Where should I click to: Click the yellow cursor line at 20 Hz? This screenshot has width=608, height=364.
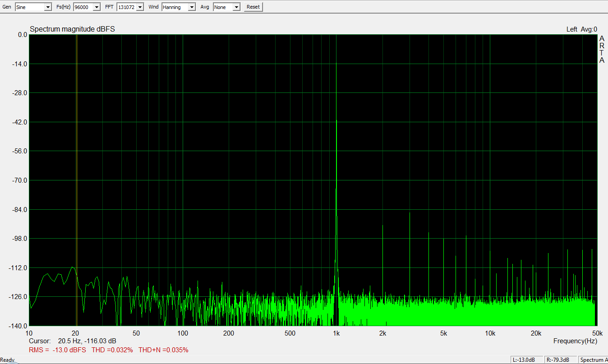(x=77, y=180)
